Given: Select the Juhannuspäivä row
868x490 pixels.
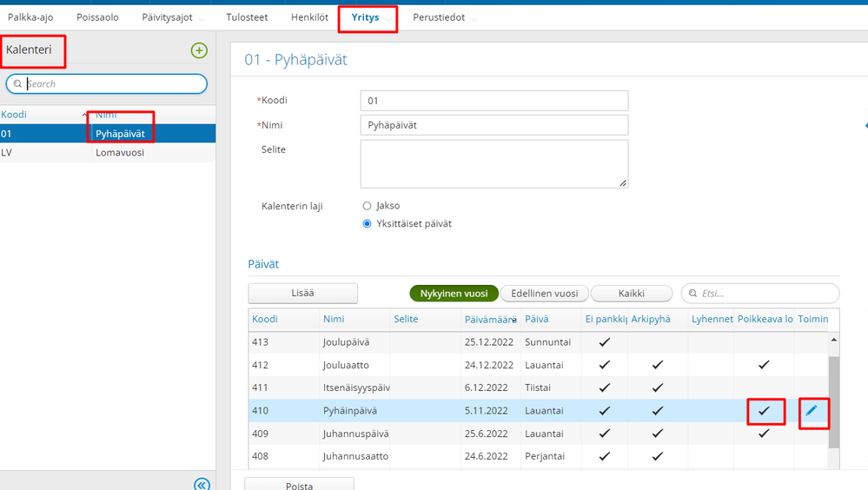Looking at the screenshot, I should click(538, 434).
